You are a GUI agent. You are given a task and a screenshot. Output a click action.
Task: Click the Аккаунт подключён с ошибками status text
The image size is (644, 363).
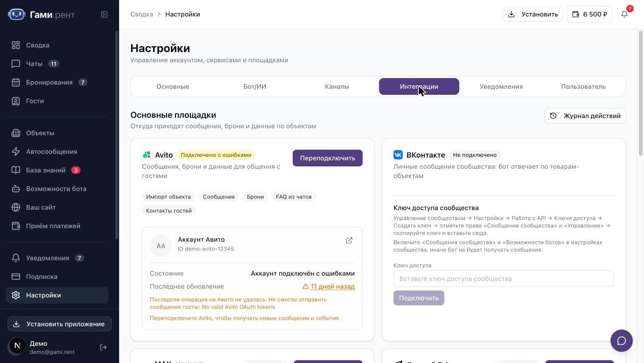pos(303,274)
